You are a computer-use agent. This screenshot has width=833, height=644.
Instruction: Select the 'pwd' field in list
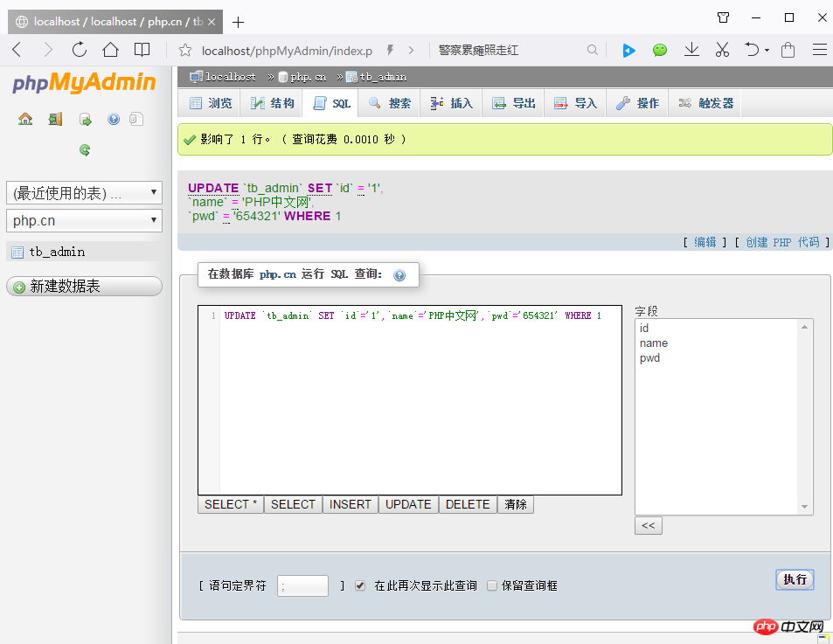[x=649, y=358]
